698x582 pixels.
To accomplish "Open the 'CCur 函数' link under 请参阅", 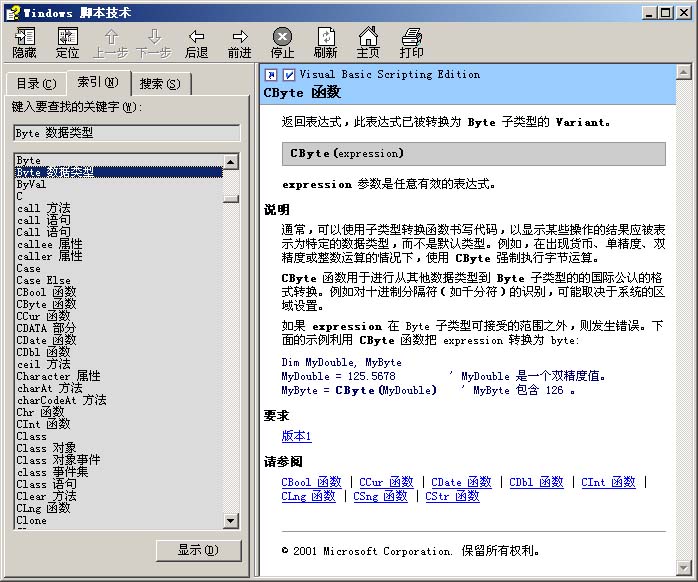I will pyautogui.click(x=386, y=482).
